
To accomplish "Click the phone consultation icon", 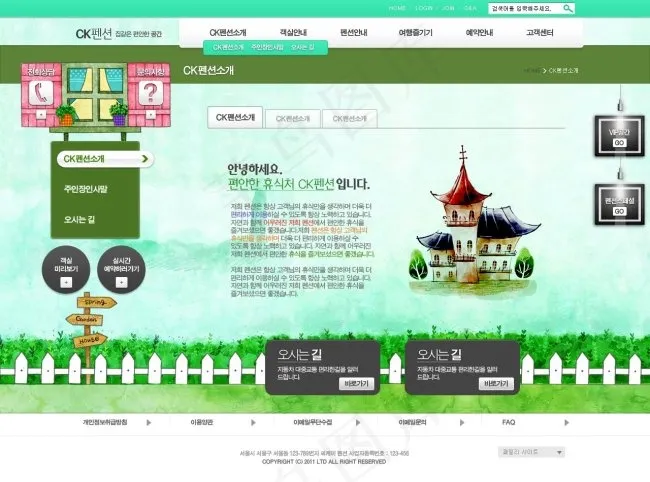I will click(41, 92).
